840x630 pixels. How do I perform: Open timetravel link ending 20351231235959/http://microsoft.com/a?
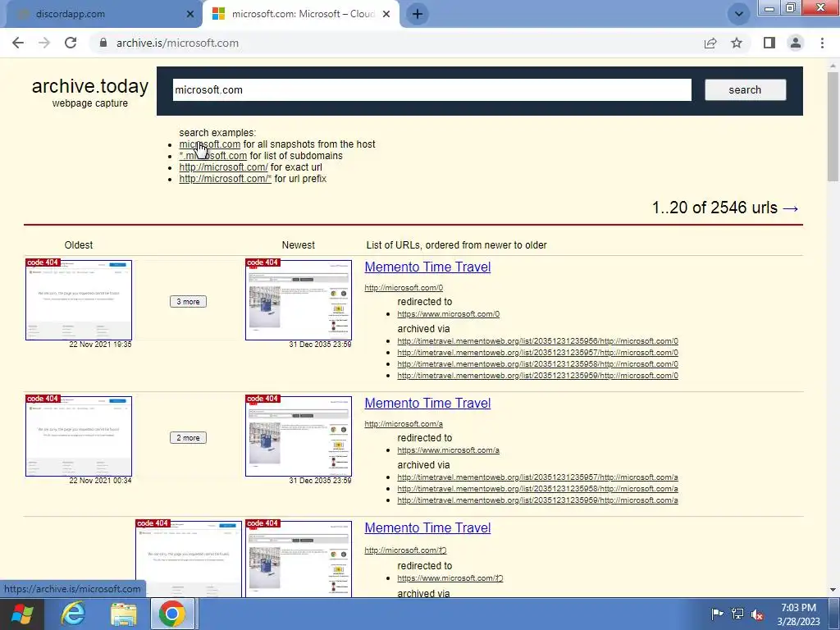pos(537,500)
